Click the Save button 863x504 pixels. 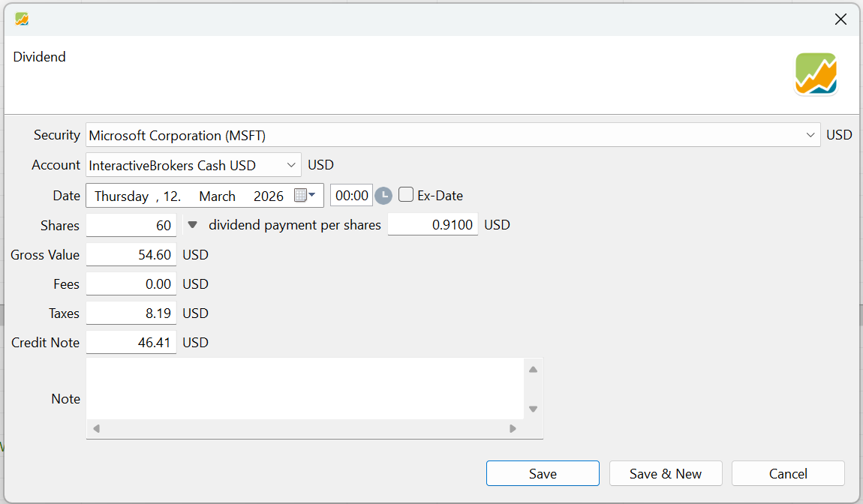[543, 473]
